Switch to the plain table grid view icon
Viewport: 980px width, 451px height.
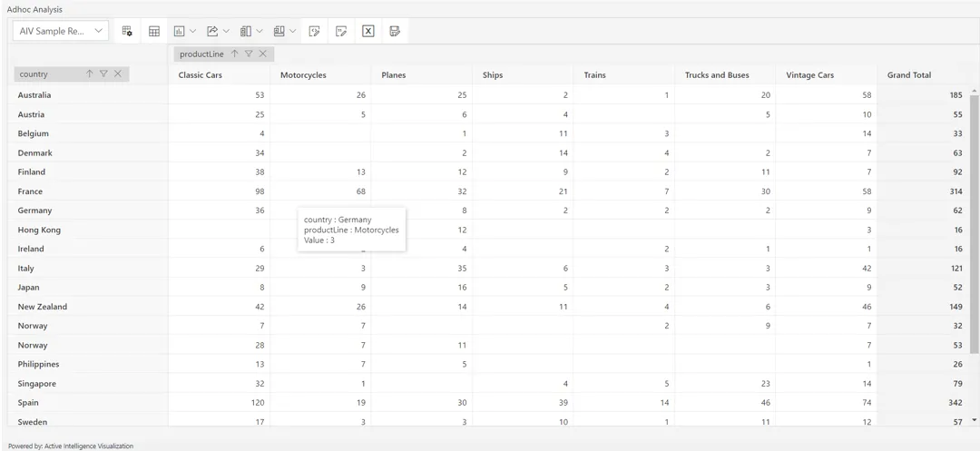pyautogui.click(x=153, y=31)
